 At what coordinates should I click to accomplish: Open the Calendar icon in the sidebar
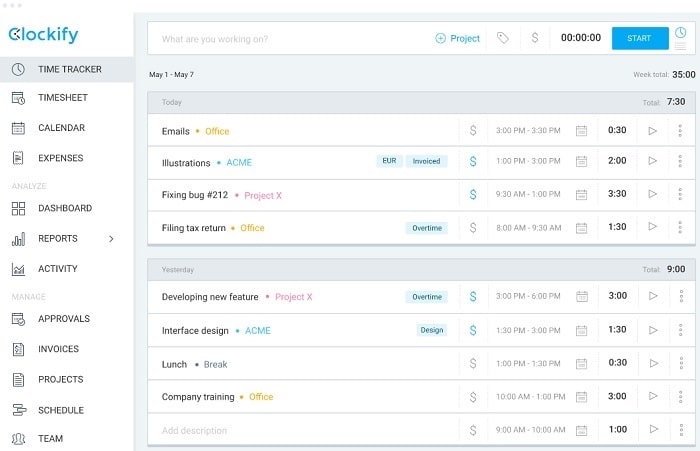coord(18,128)
